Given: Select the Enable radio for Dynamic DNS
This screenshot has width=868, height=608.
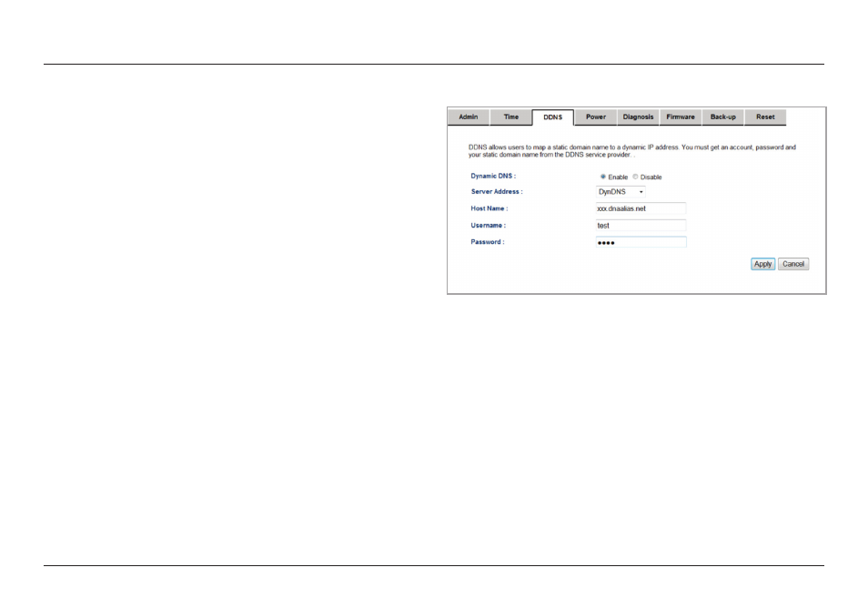Looking at the screenshot, I should coord(603,177).
